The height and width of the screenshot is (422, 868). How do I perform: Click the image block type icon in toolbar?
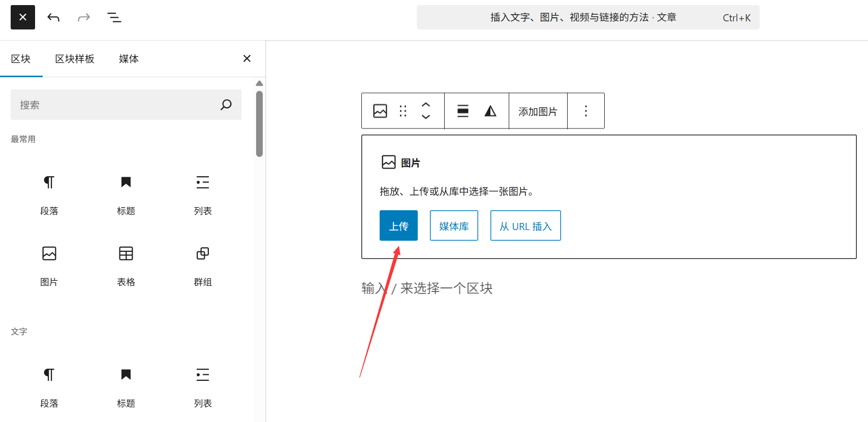click(380, 111)
